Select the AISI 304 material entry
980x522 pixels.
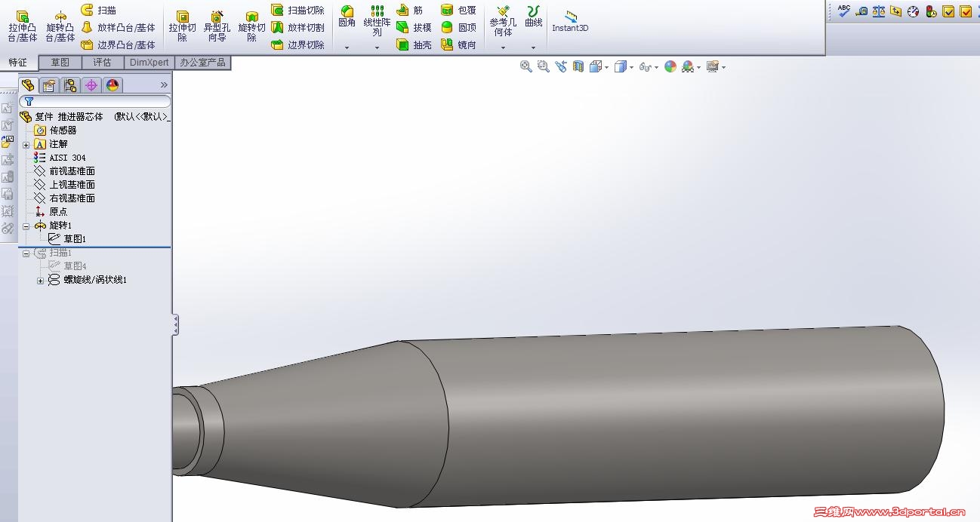(x=60, y=158)
